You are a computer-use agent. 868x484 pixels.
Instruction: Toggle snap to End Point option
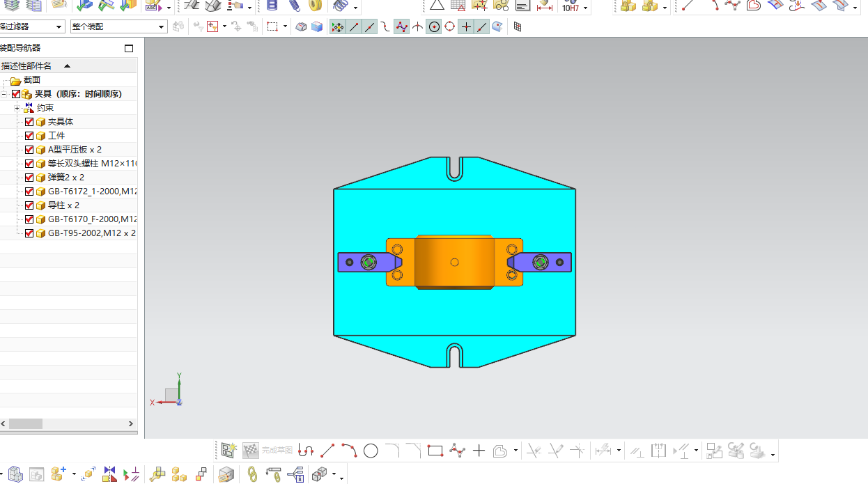pos(354,27)
